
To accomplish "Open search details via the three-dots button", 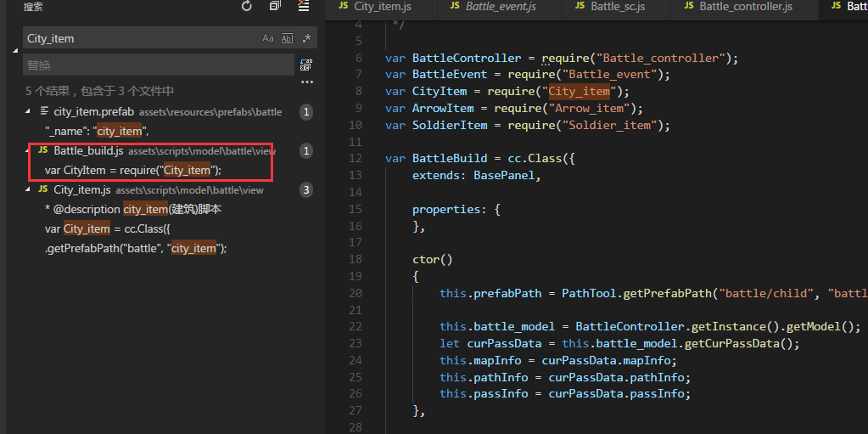I will click(306, 82).
